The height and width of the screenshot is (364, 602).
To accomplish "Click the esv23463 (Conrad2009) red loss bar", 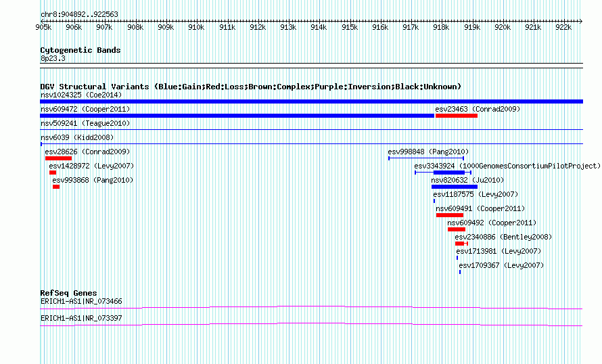I will pos(457,116).
